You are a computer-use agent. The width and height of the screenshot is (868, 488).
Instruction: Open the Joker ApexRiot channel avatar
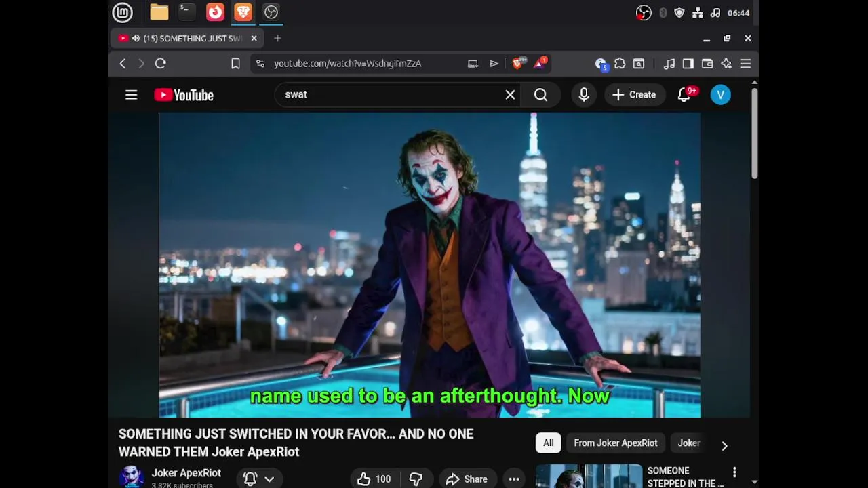(x=132, y=477)
